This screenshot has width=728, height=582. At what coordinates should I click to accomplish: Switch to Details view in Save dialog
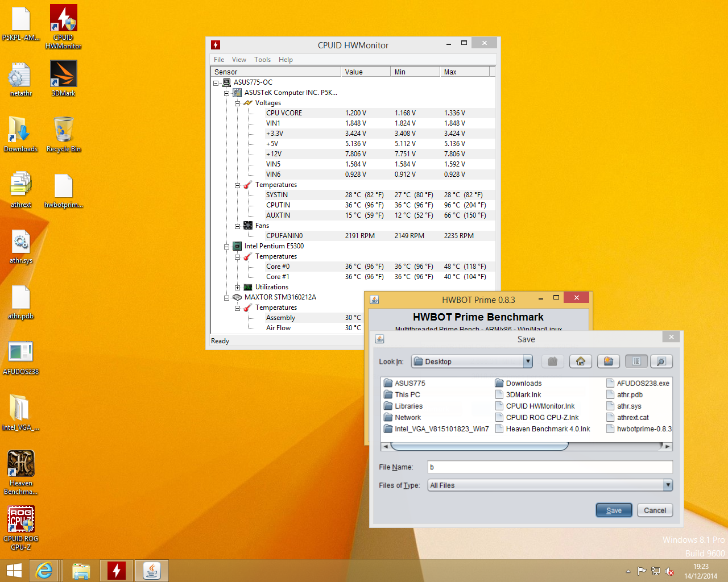[x=661, y=361]
